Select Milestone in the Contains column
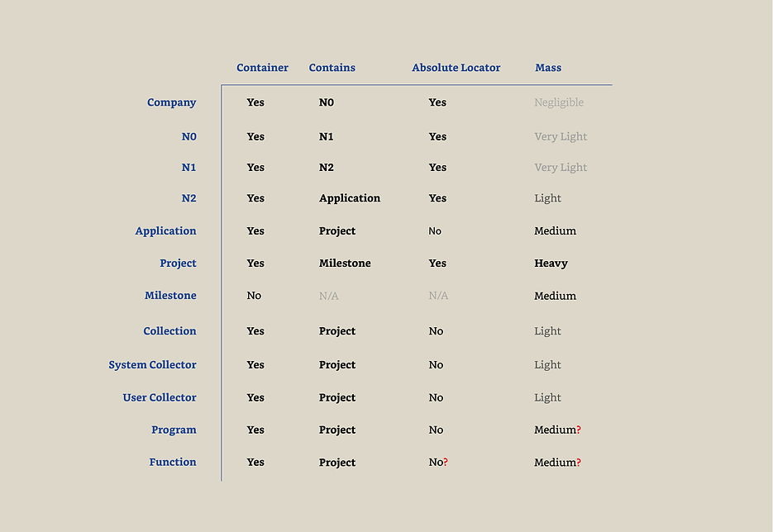Image resolution: width=773 pixels, height=532 pixels. click(x=345, y=263)
